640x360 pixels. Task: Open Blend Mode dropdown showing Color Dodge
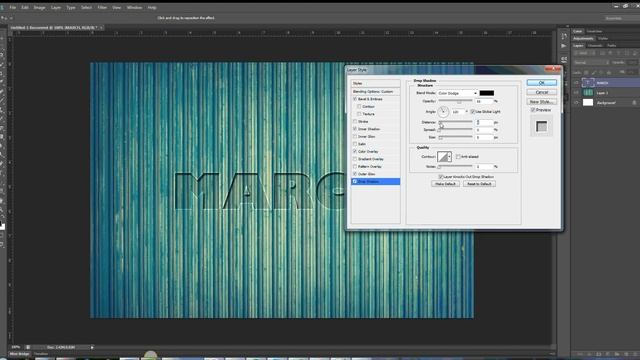(x=457, y=93)
